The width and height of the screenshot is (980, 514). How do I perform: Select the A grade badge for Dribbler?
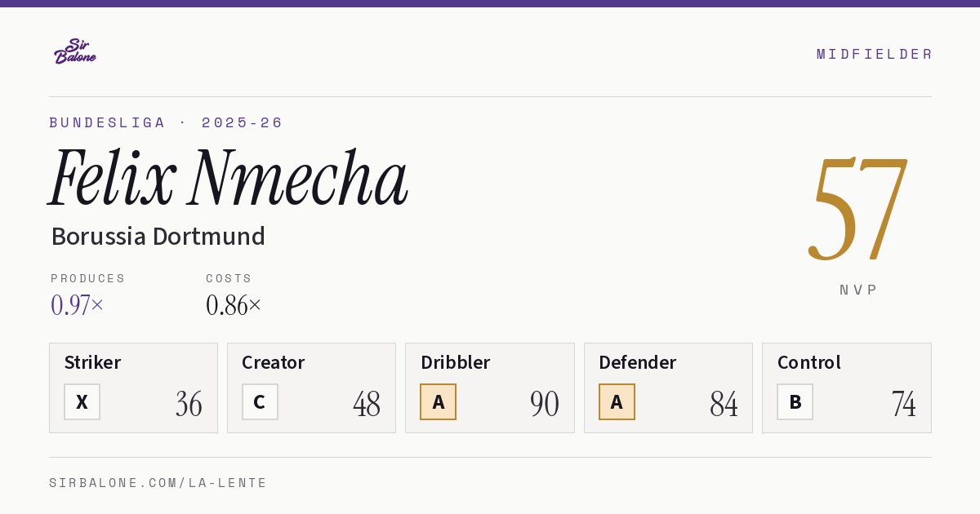pos(438,401)
